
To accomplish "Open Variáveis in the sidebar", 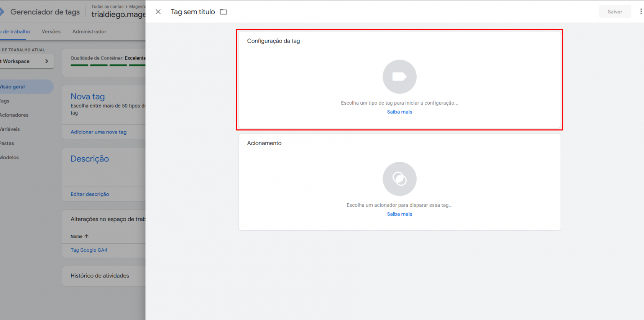I will [x=10, y=129].
